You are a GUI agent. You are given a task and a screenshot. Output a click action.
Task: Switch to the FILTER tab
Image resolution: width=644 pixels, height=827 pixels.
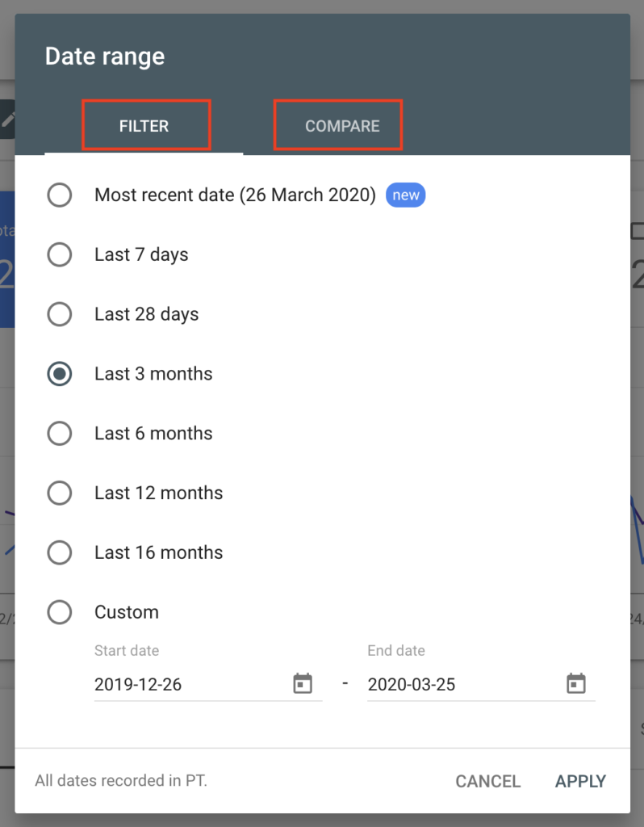(144, 126)
